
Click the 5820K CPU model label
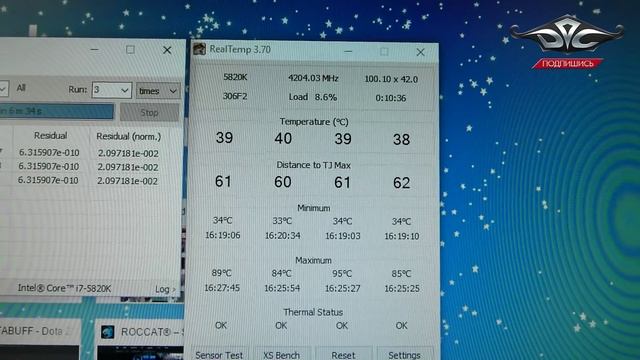tap(235, 77)
